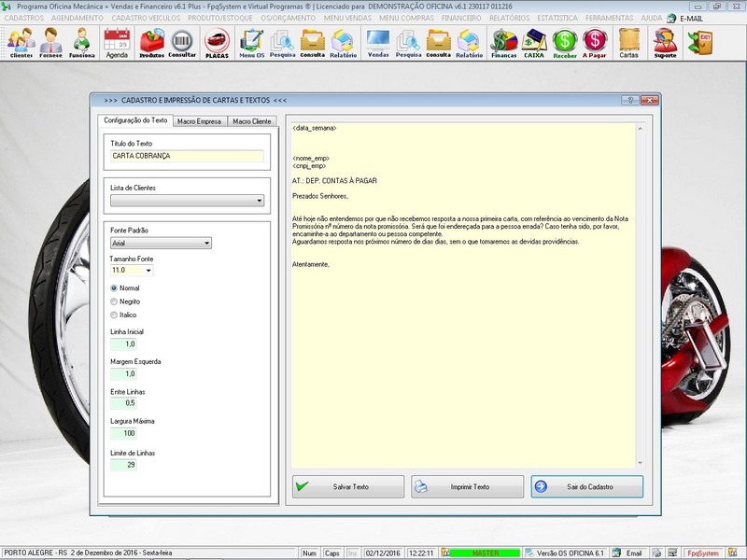This screenshot has height=560, width=747.
Task: Open the Suporte icon
Action: click(665, 43)
